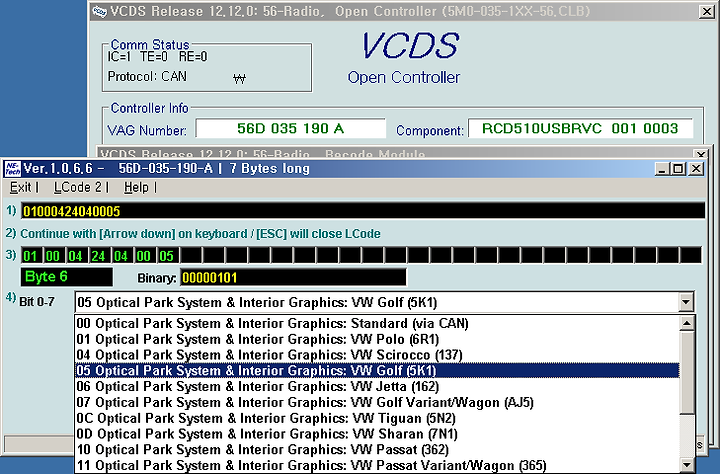720x474 pixels.
Task: Choose 0D VW Sharan (7N1) option
Action: pos(377,434)
